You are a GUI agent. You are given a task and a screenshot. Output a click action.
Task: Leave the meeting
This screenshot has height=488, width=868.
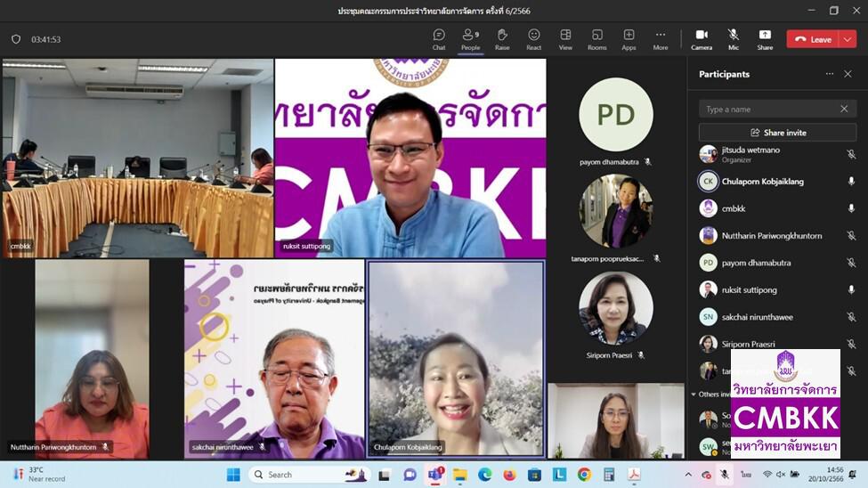pyautogui.click(x=813, y=39)
